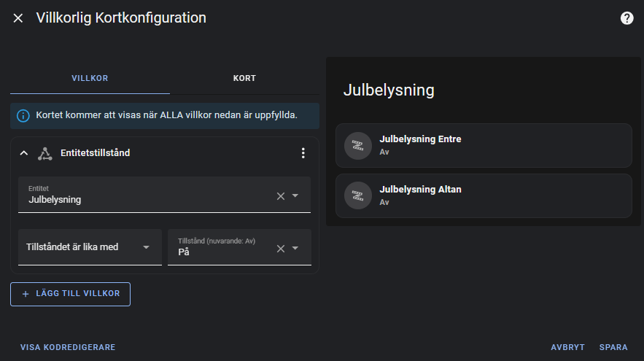Click the info icon in the alert banner

23,115
